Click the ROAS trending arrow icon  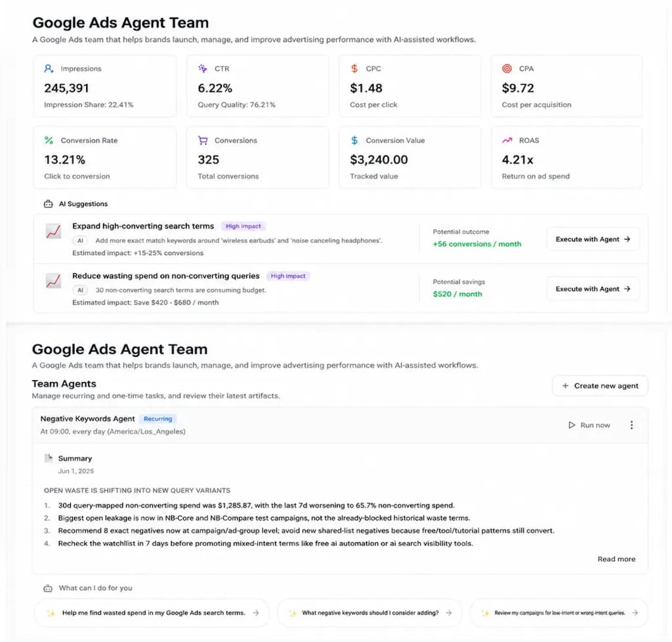[x=507, y=140]
